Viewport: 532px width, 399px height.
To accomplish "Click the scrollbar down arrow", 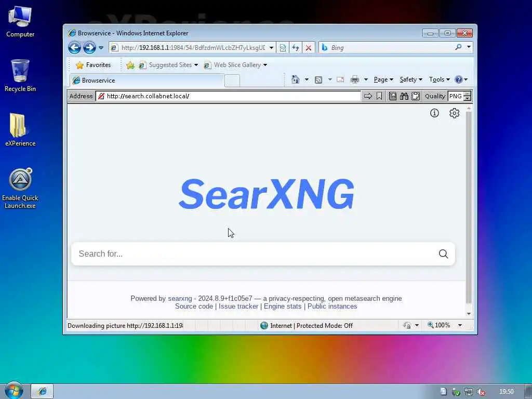I will [x=469, y=314].
